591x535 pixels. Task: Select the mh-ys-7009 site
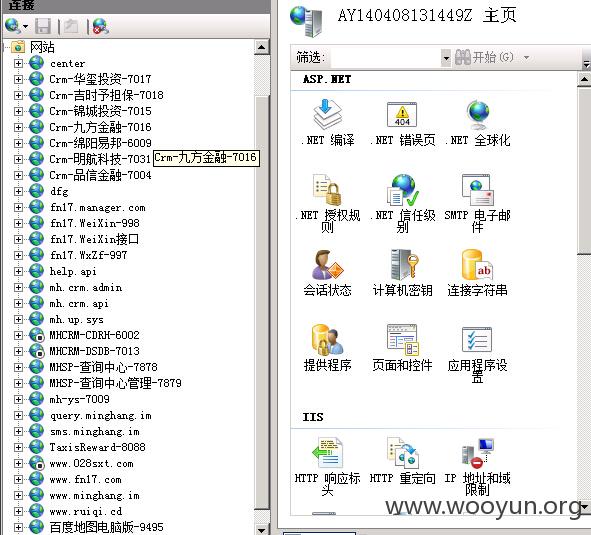pyautogui.click(x=80, y=399)
